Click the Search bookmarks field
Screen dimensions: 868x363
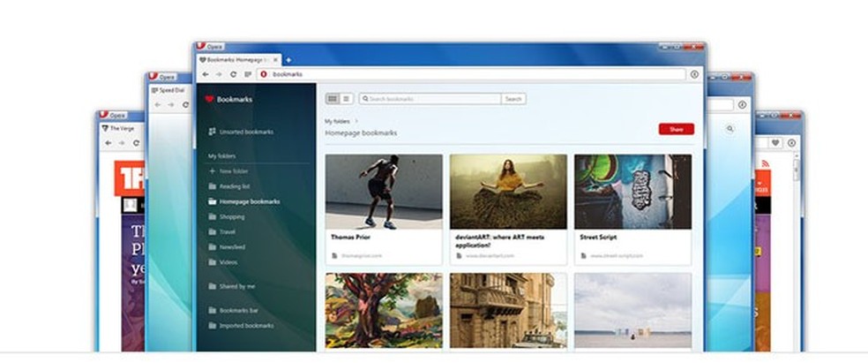coord(430,99)
